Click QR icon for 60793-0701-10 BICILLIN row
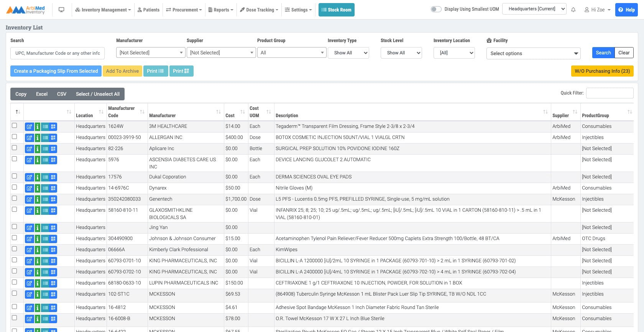This screenshot has height=332, width=644. point(53,261)
